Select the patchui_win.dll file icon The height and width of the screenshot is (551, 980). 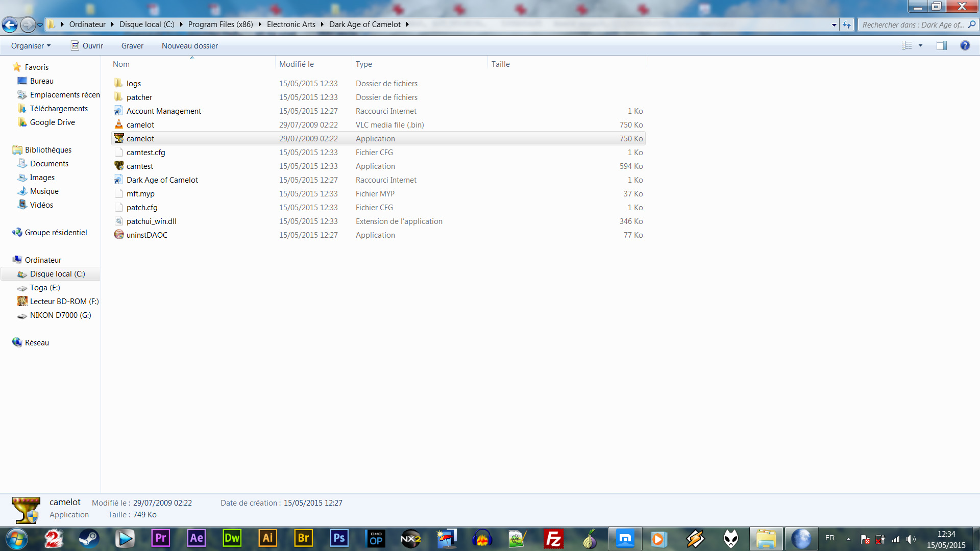point(118,221)
